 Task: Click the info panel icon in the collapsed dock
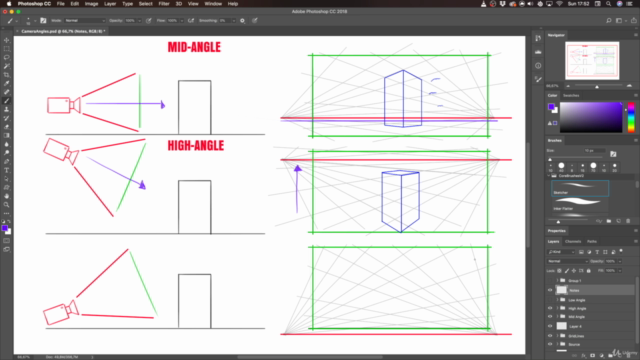point(538,65)
